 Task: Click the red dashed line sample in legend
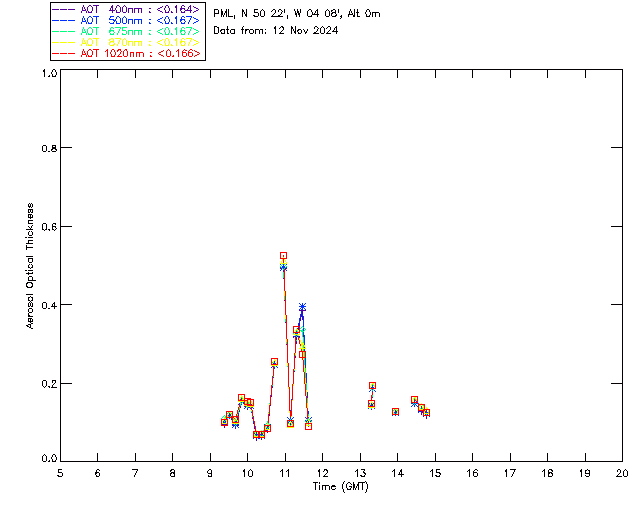[64, 53]
